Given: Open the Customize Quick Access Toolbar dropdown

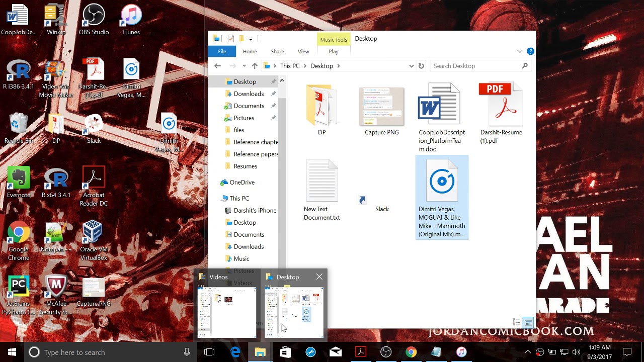Looking at the screenshot, I should pos(251,39).
